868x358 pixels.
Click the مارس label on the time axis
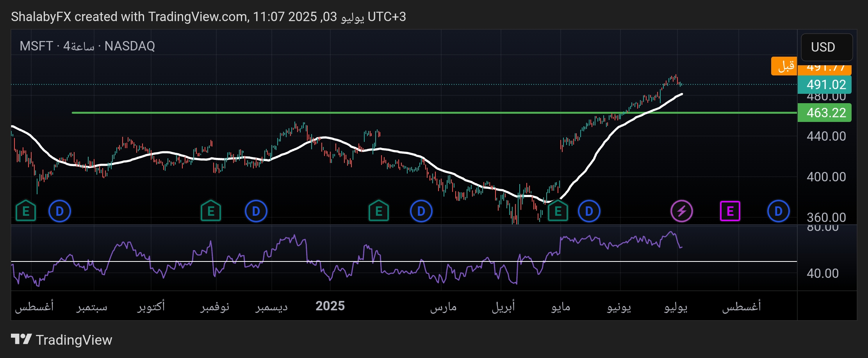(x=443, y=307)
